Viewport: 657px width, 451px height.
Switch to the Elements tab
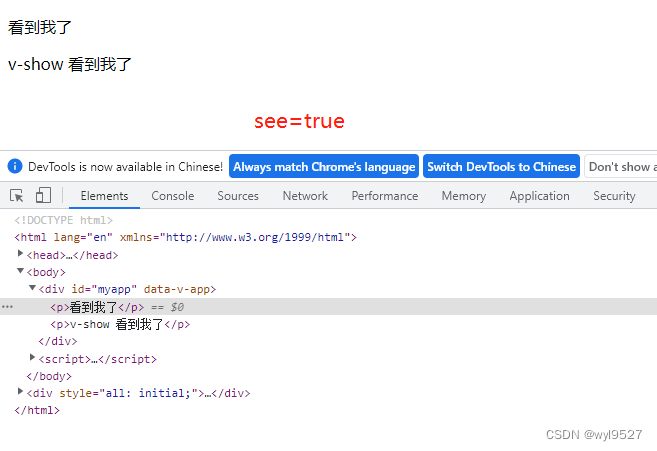tap(104, 196)
